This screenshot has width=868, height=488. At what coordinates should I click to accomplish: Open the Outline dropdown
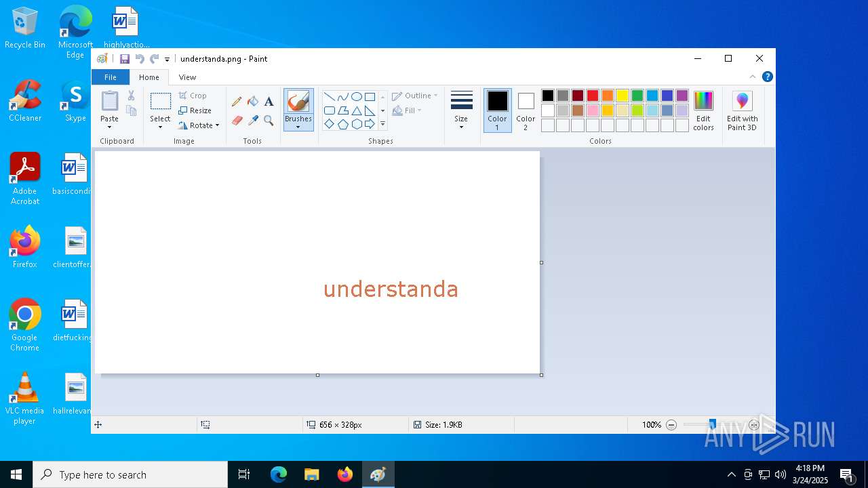(414, 96)
